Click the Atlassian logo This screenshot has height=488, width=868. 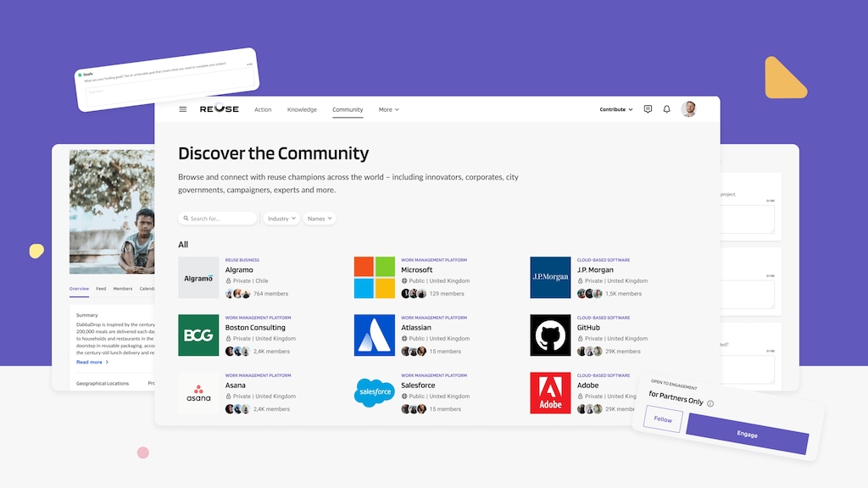[374, 335]
